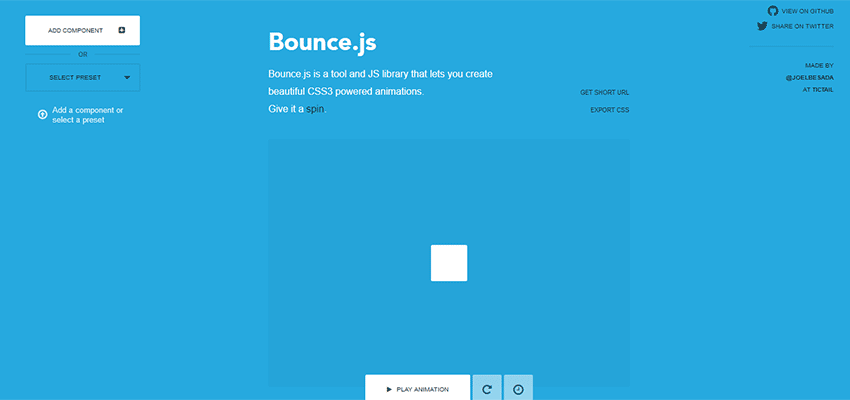This screenshot has height=400, width=850.
Task: Open Export CSS
Action: [610, 110]
